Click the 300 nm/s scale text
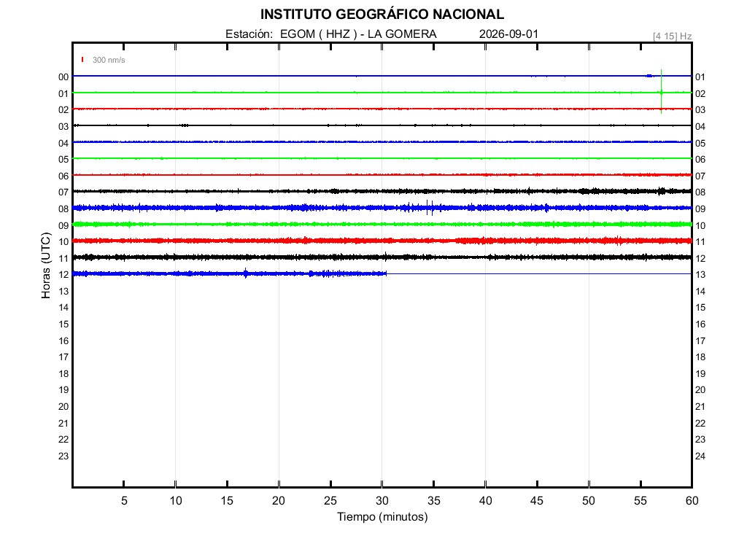 109,60
